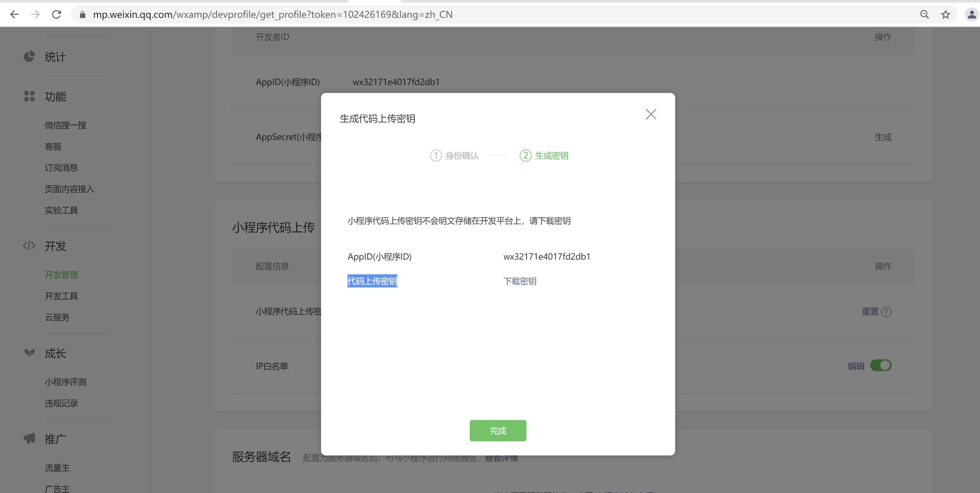Click the 统计 pie chart icon

click(x=29, y=57)
